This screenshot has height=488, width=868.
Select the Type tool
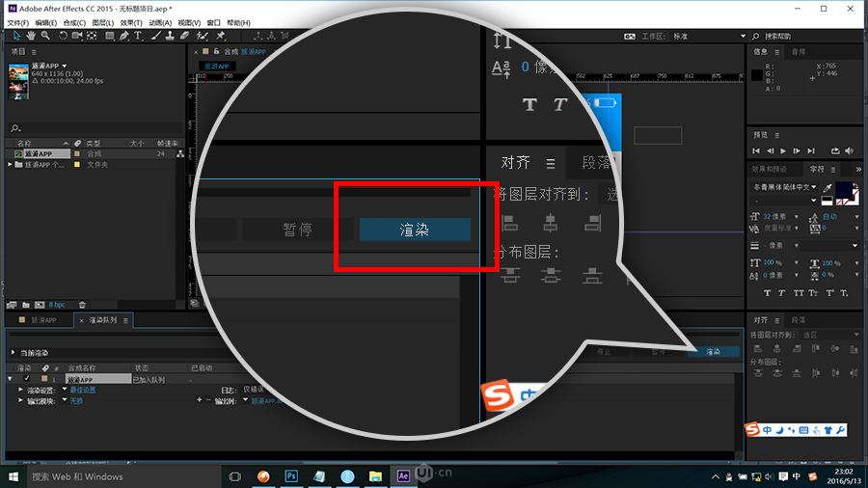point(138,36)
